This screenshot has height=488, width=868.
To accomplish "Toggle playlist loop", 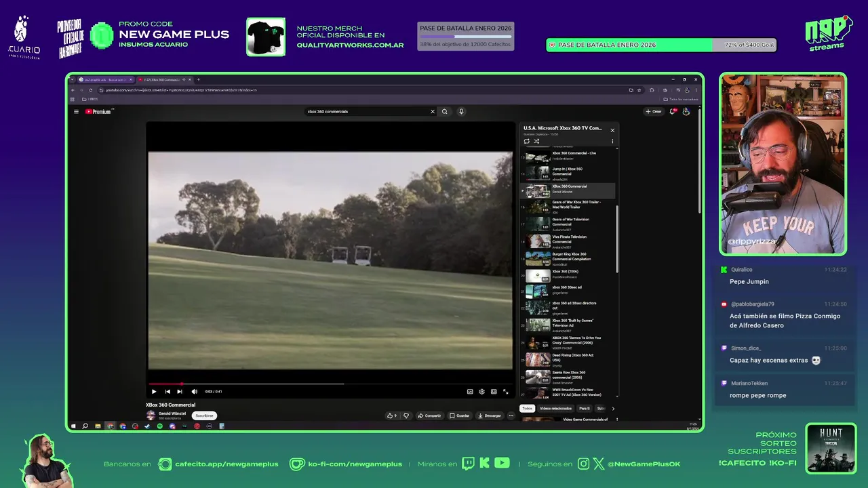I will pyautogui.click(x=526, y=141).
